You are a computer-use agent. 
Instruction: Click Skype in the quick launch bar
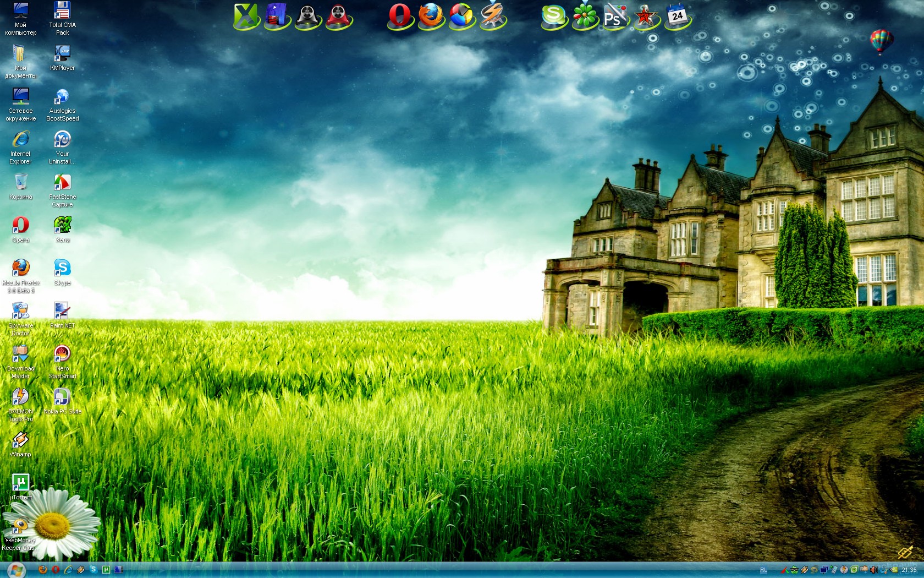coord(94,570)
